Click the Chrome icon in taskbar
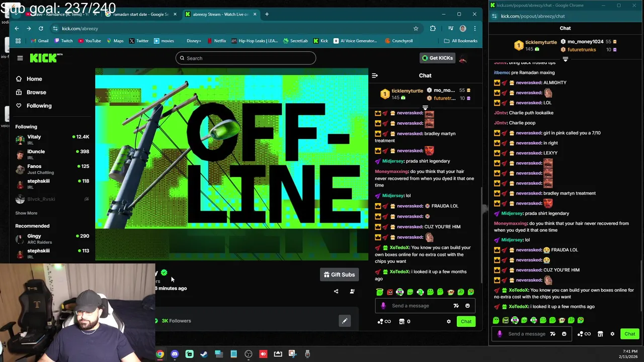This screenshot has width=644, height=362. [x=159, y=354]
